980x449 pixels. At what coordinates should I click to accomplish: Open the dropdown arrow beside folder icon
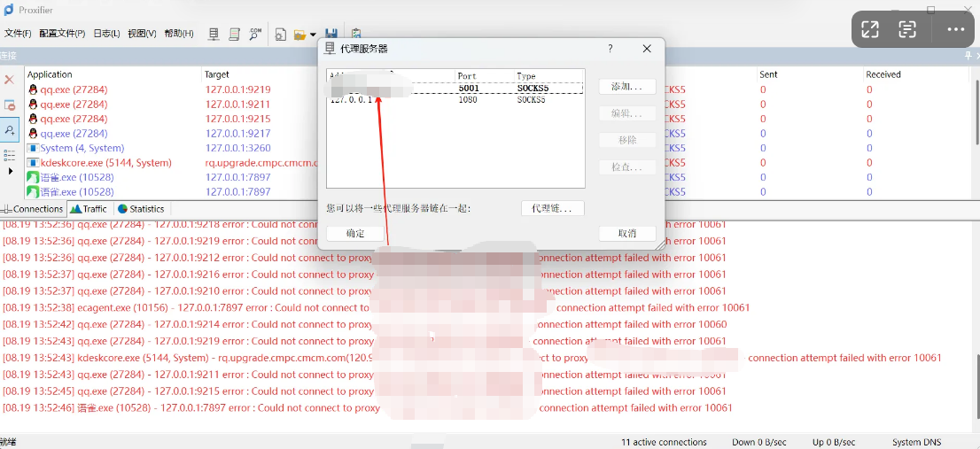(x=313, y=35)
